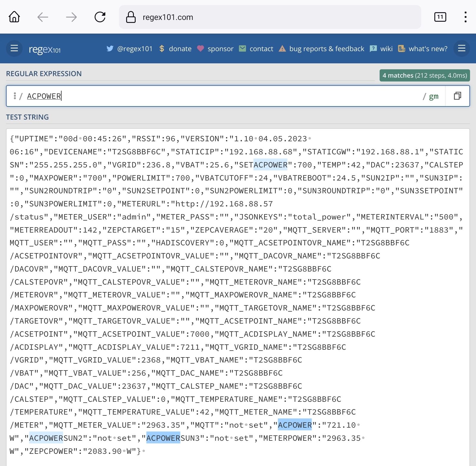Image resolution: width=476 pixels, height=466 pixels.
Task: Open the gm regex flags selector
Action: (x=433, y=96)
